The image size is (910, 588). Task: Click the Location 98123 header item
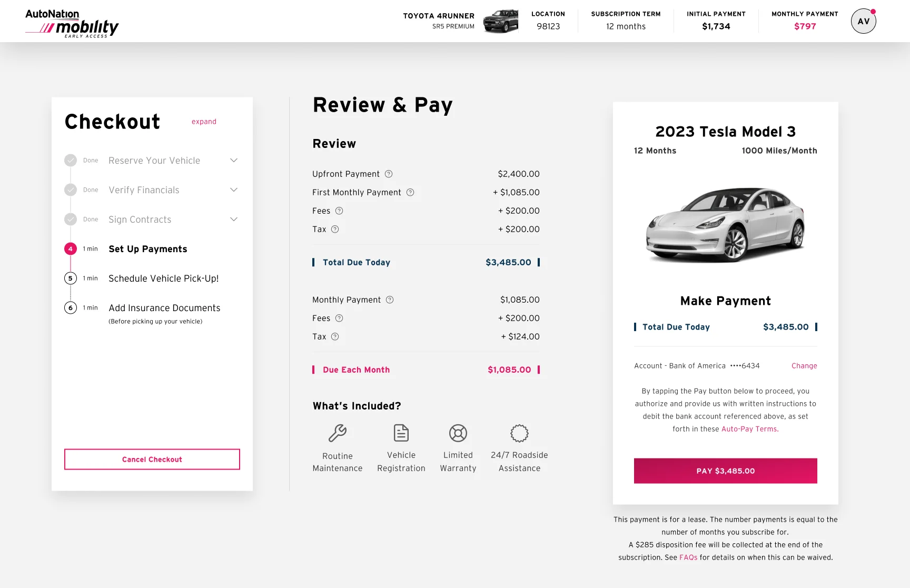click(x=548, y=21)
